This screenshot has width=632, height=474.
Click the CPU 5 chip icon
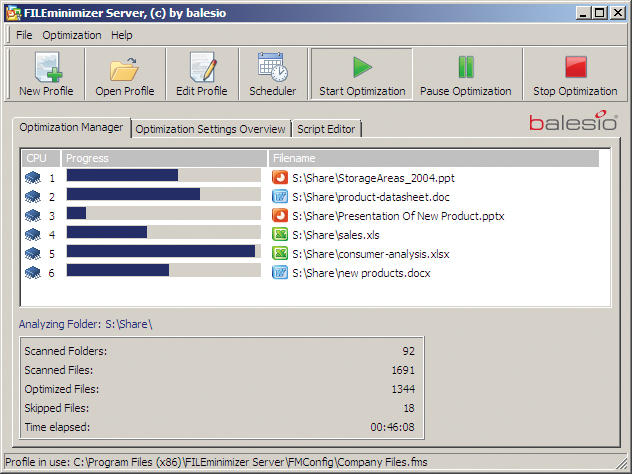pyautogui.click(x=33, y=254)
